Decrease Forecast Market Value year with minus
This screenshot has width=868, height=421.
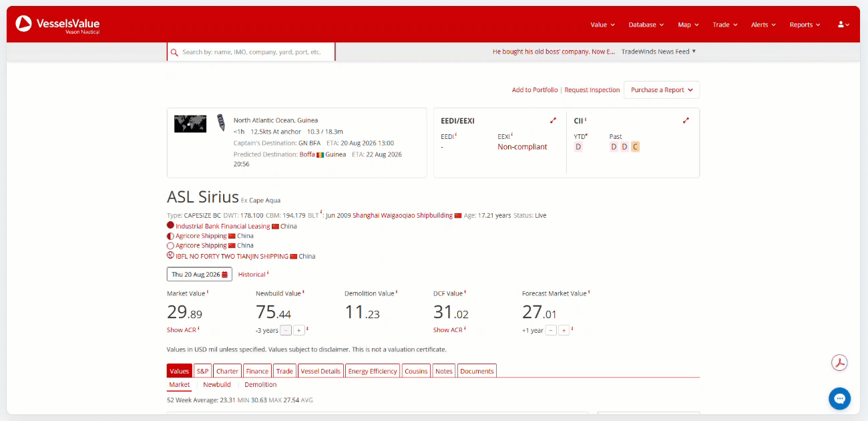(x=551, y=330)
